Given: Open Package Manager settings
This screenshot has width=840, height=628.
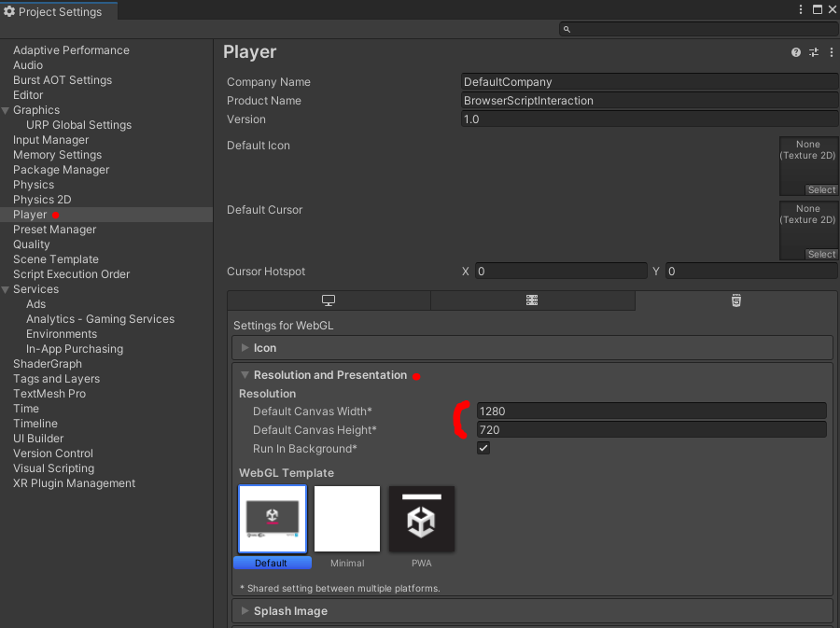Looking at the screenshot, I should (61, 170).
